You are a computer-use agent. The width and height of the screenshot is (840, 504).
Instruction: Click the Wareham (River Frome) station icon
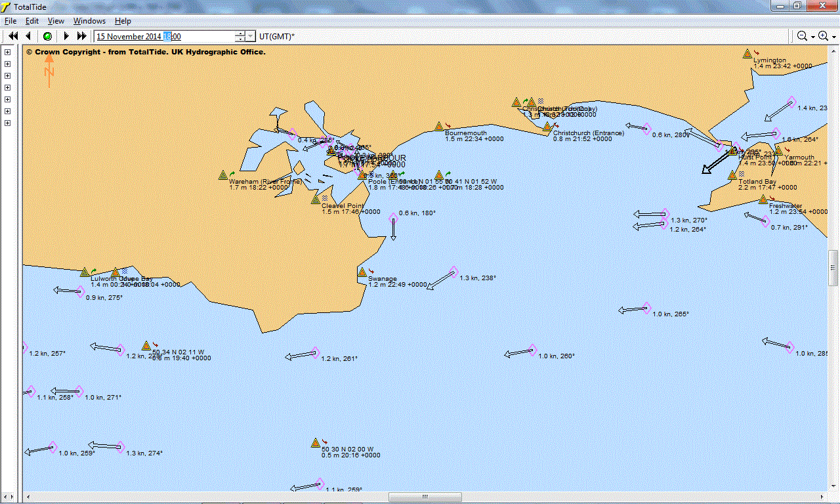coord(223,175)
